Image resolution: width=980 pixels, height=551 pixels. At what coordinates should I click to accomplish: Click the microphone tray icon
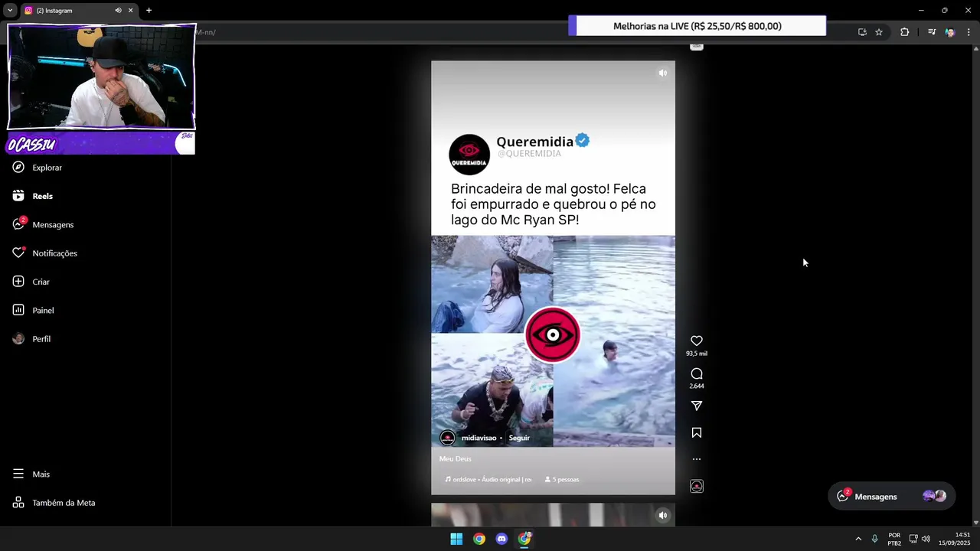coord(874,539)
